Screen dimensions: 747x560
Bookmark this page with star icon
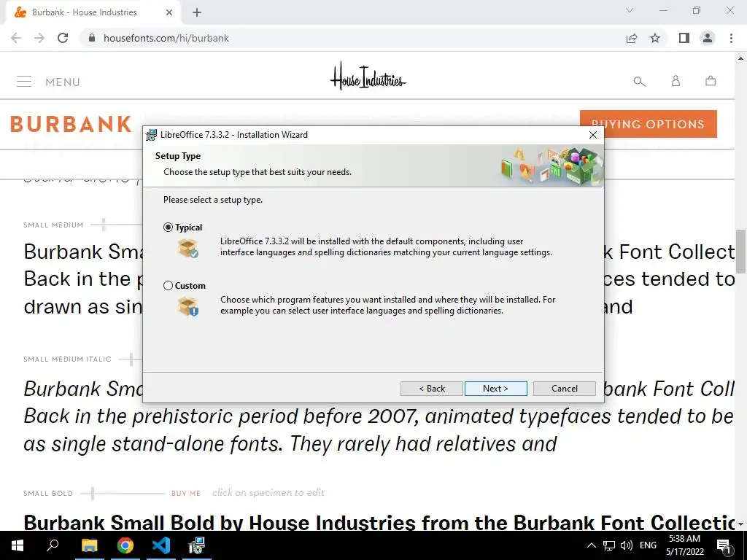655,38
